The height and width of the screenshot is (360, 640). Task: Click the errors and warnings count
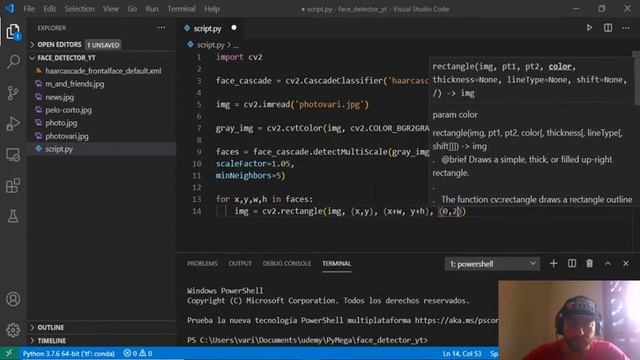(x=138, y=353)
